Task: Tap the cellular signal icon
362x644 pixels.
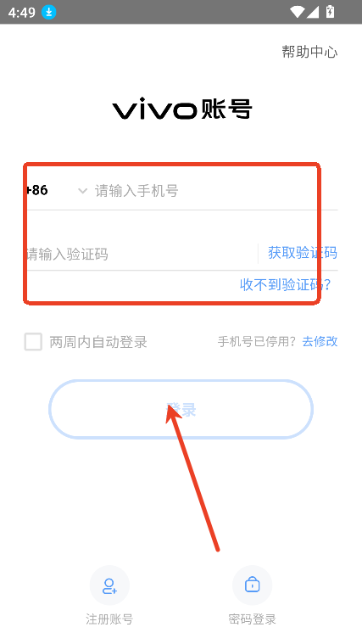Action: point(312,12)
